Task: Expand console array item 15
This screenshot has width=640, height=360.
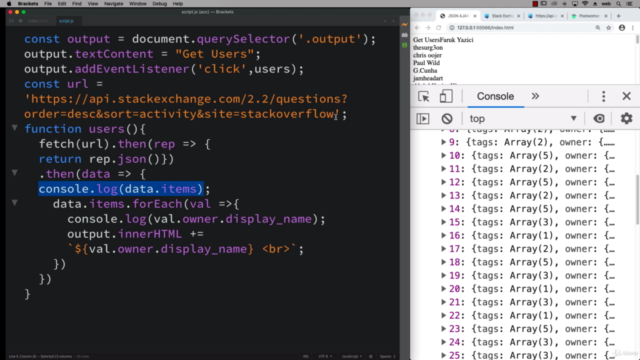Action: point(443,222)
